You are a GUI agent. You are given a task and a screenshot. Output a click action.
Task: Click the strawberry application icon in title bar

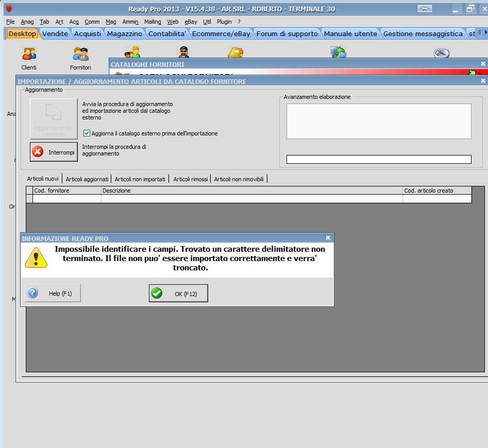(9, 9)
